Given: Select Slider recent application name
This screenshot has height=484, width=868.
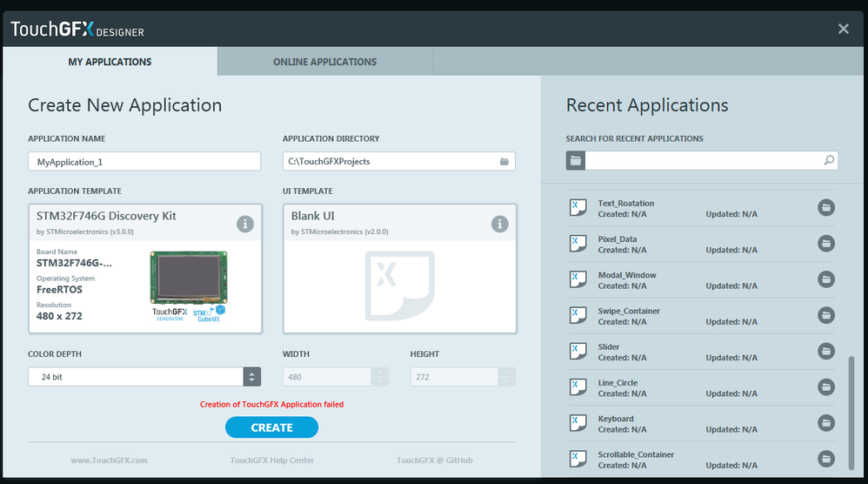Looking at the screenshot, I should (x=609, y=347).
